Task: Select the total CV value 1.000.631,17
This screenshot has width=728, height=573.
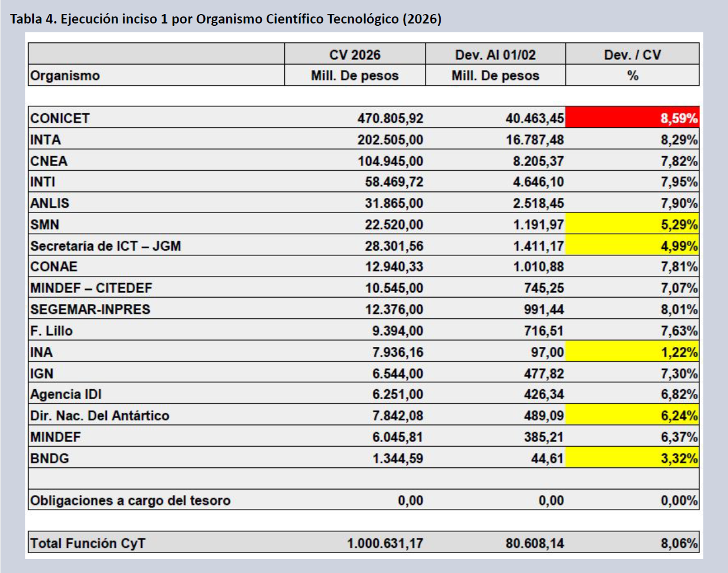Action: (385, 543)
